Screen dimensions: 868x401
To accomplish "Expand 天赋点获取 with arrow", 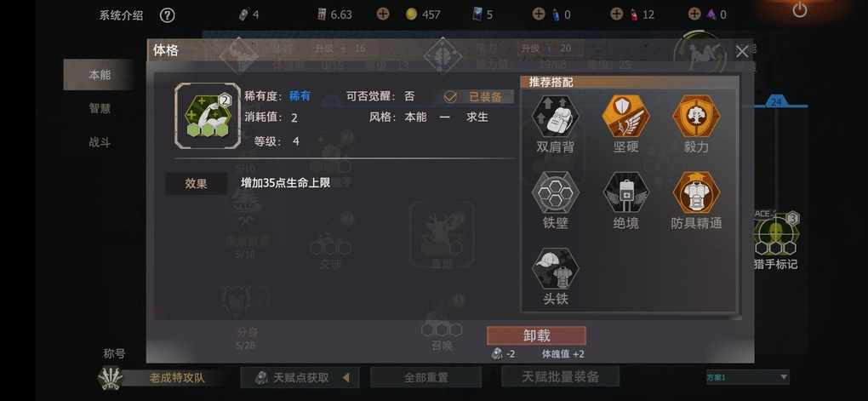I will click(x=300, y=378).
